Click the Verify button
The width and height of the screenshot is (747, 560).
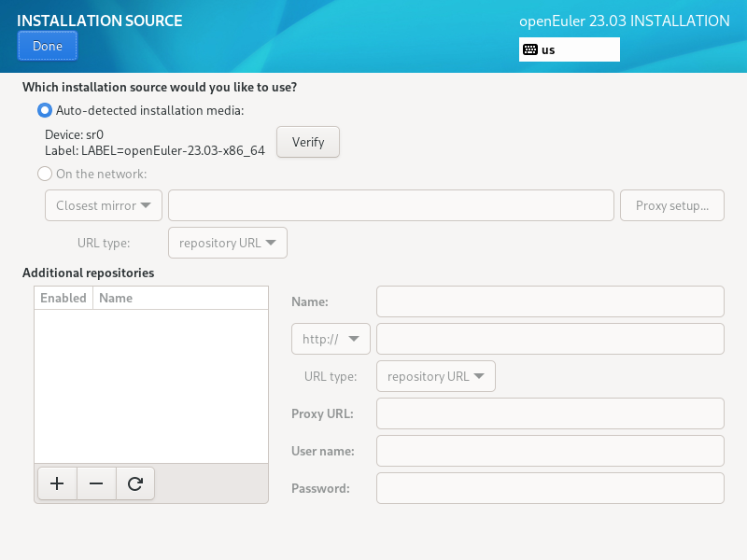308,142
